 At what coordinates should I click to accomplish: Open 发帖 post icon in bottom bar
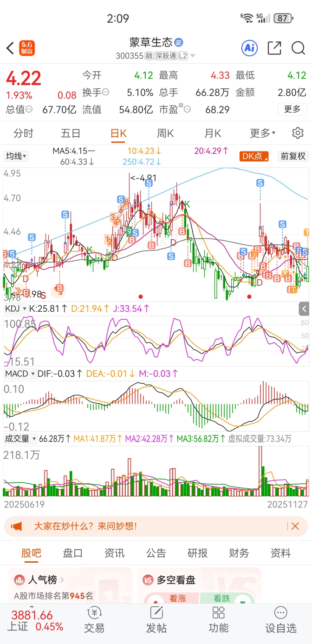(156, 612)
